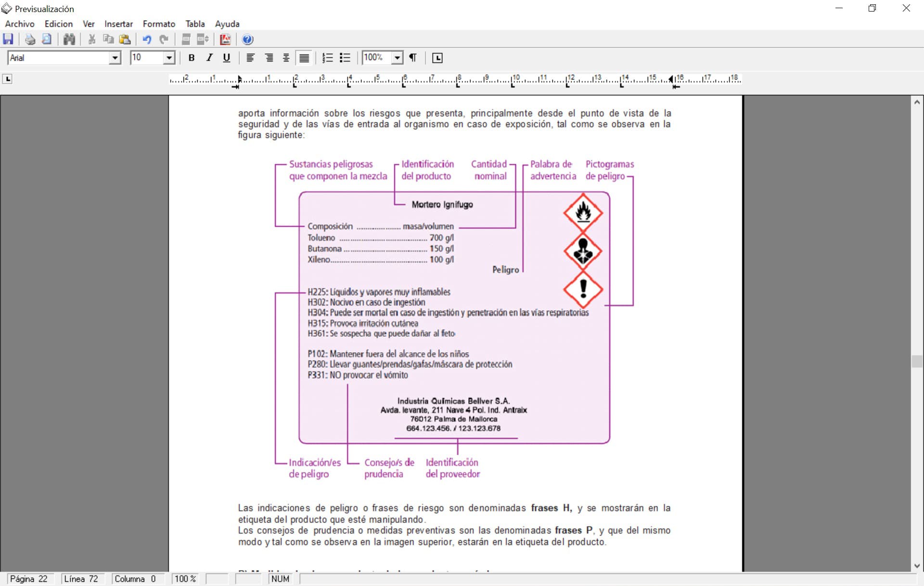Open Print Preview icon

coord(47,39)
